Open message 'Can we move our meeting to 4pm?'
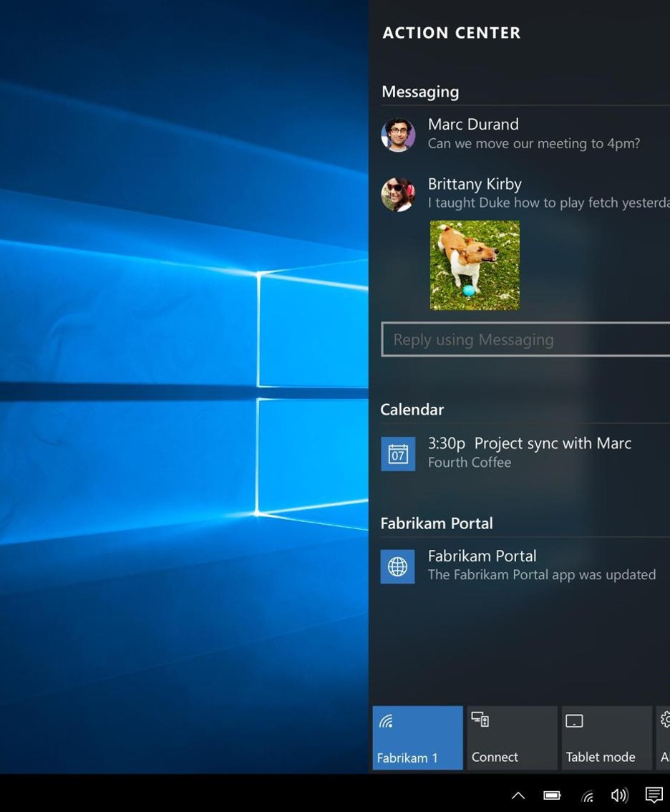Viewport: 670px width, 812px height. [x=534, y=143]
